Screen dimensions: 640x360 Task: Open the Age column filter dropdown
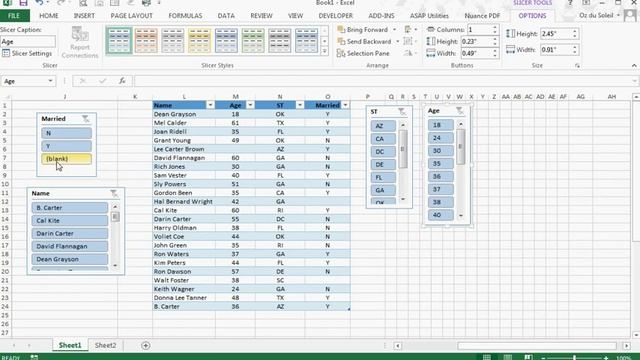point(250,105)
